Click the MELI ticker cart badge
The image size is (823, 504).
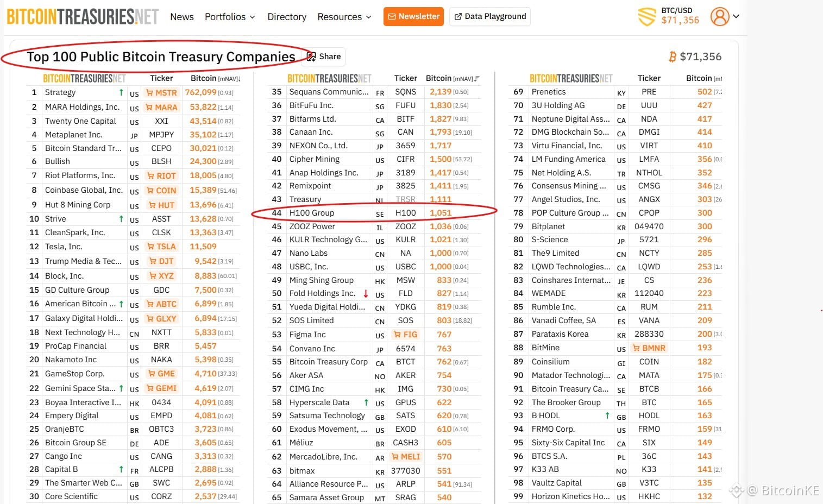(406, 457)
